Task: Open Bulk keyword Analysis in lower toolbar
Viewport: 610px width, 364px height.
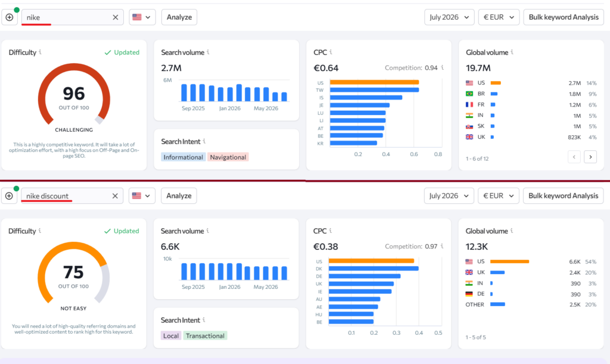Action: 564,196
